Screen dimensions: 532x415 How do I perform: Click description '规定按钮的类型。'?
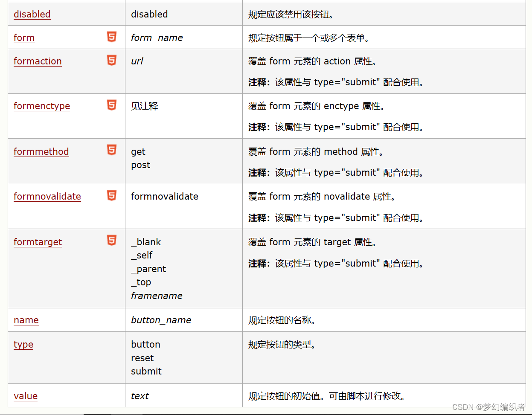(x=282, y=345)
